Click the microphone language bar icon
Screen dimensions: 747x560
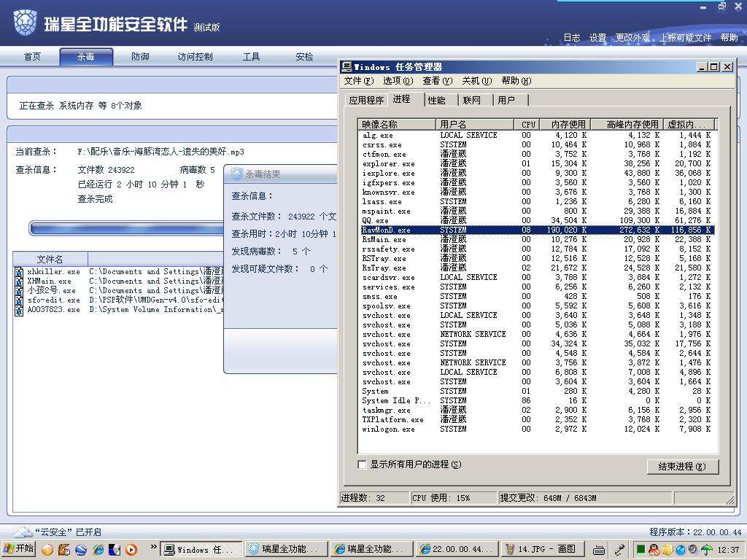pos(619,550)
